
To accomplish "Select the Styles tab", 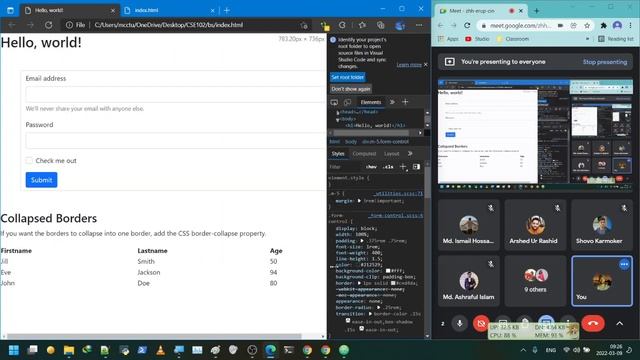I will 338,153.
